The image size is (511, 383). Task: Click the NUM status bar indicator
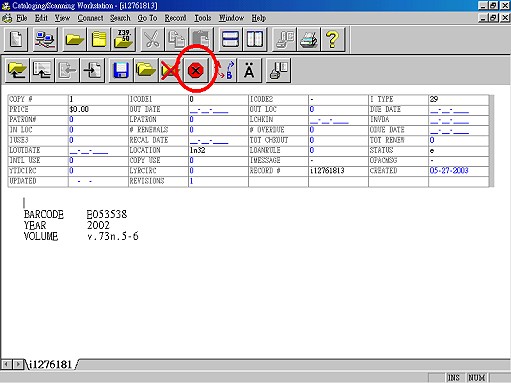tap(477, 378)
